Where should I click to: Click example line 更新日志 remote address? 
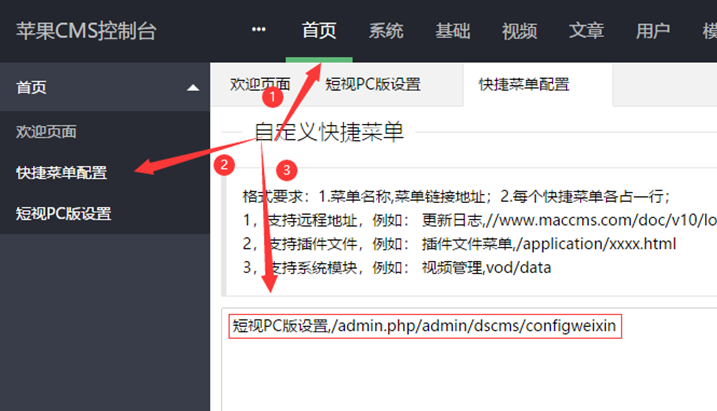tap(479, 220)
